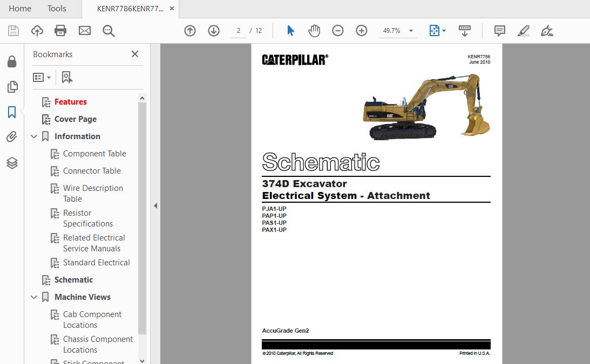The image size is (590, 364).
Task: Activate the hand pan tool
Action: coord(314,30)
